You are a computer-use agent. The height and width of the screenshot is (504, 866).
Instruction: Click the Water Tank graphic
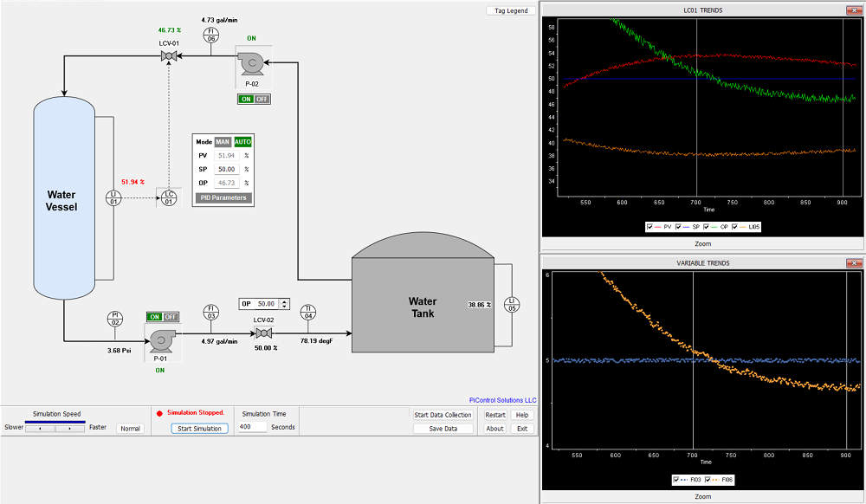tap(423, 293)
